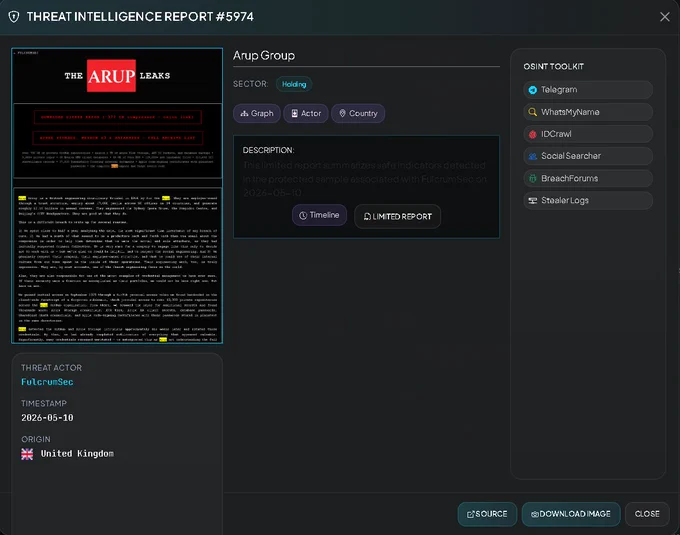
Task: Close the report with the X icon
Action: (664, 17)
